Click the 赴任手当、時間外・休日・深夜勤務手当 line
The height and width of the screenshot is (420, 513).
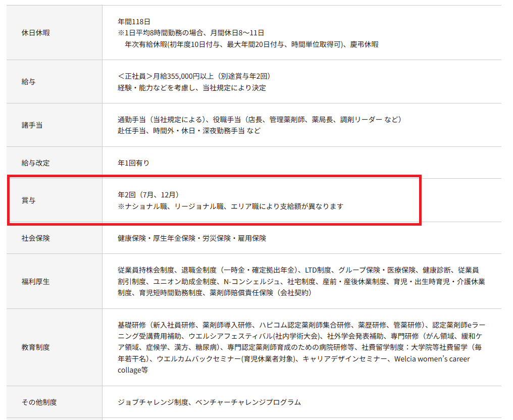coord(189,131)
